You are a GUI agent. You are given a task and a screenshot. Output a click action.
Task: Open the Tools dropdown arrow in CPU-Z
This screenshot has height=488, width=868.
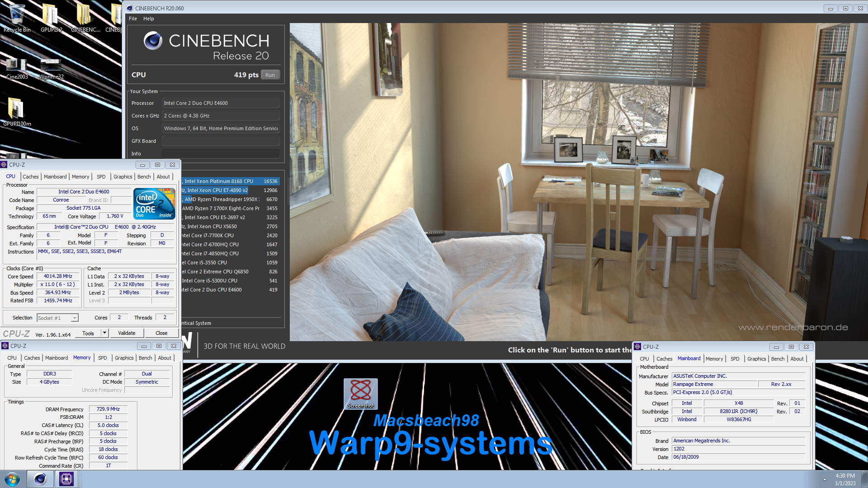click(x=104, y=333)
